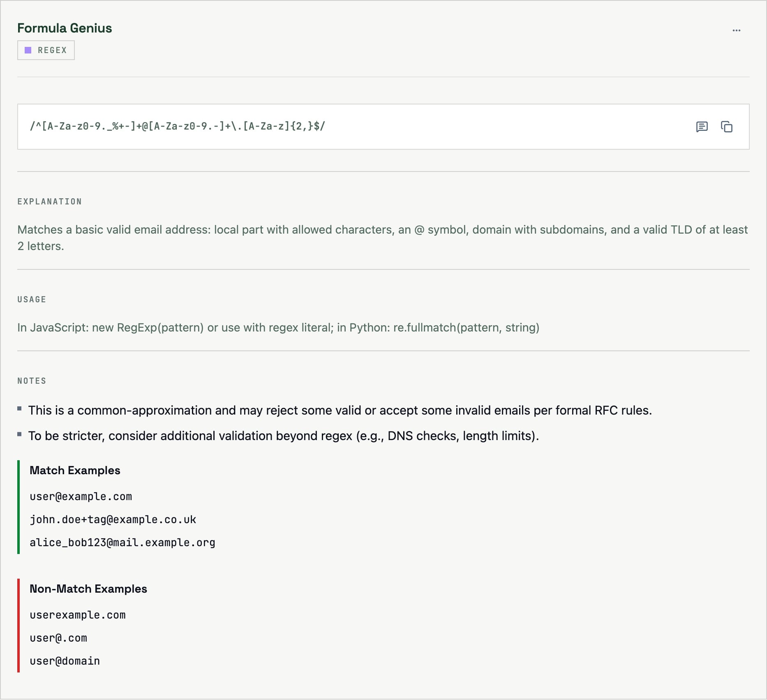Select the user@.com non-match example
Viewport: 767px width, 700px height.
[58, 638]
